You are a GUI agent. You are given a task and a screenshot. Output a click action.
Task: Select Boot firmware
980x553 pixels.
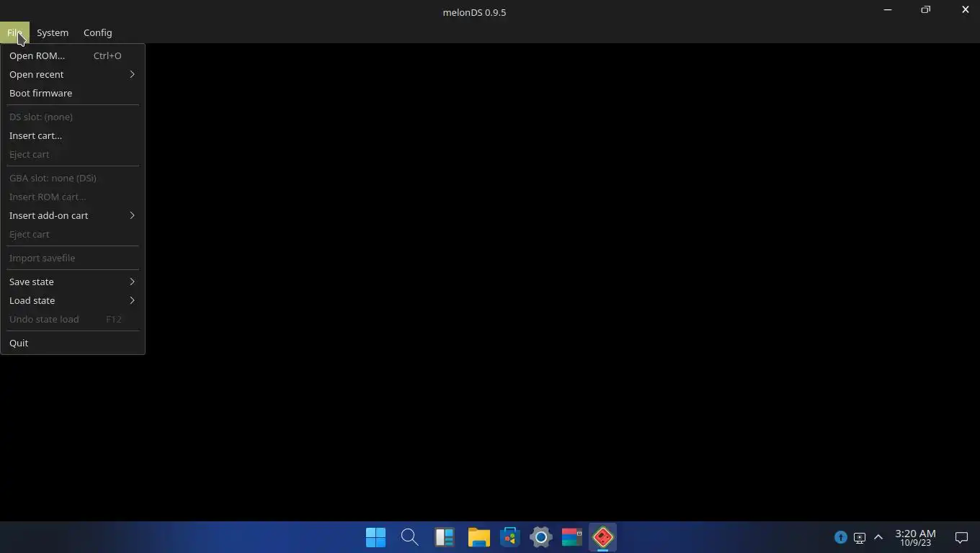72,93
